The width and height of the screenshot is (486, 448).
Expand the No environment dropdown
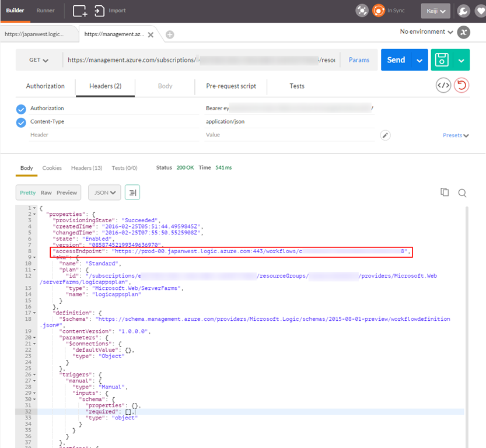click(426, 32)
